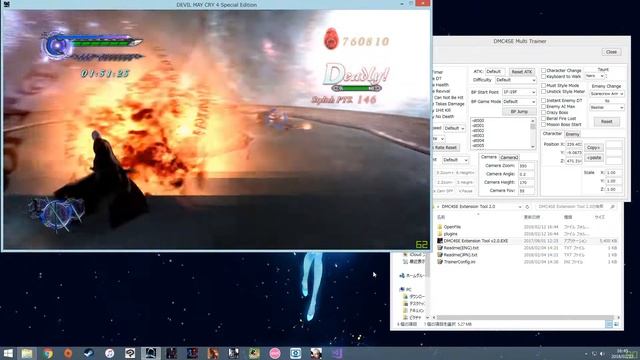The image size is (640, 360).
Task: Open Enemy Change target dropdown below 'to'
Action: pos(607,107)
